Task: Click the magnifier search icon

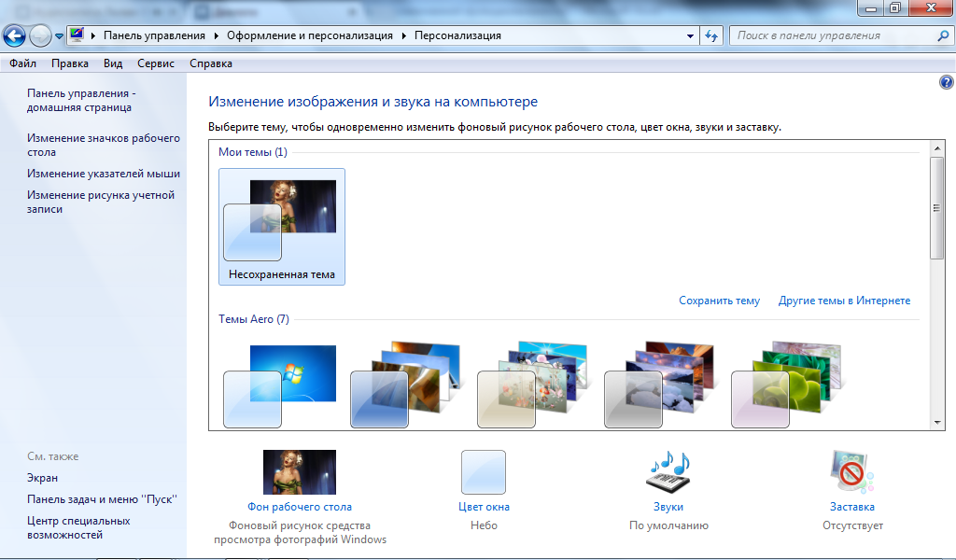Action: click(943, 36)
